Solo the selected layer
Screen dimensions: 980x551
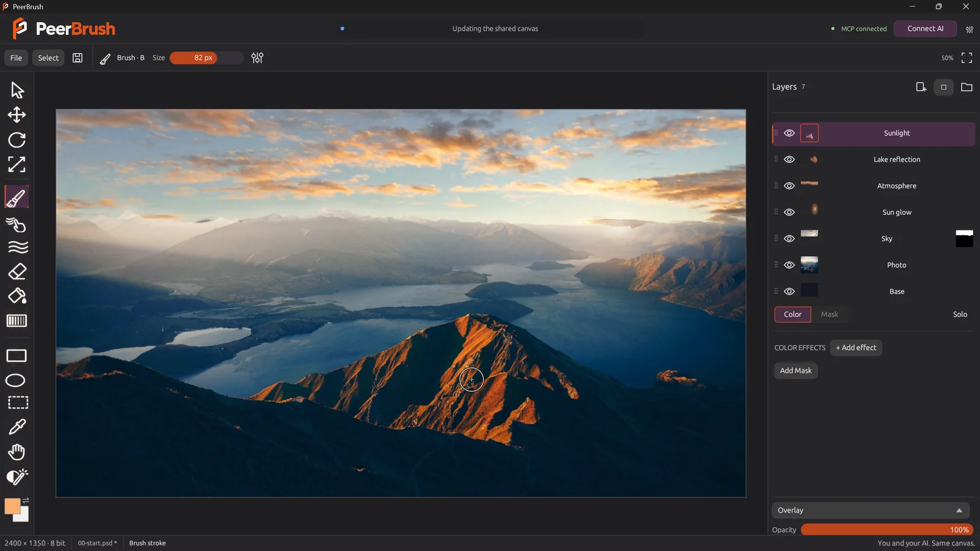click(x=960, y=314)
